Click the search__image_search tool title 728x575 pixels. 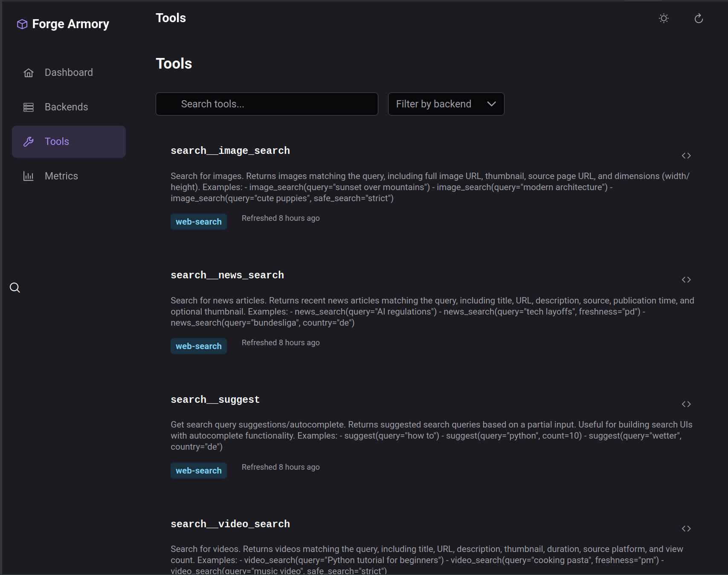coord(230,150)
